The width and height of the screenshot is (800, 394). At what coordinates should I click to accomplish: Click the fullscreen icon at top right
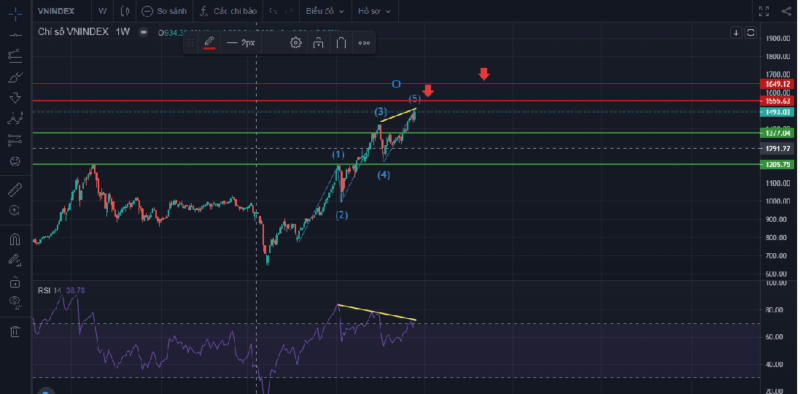tap(764, 11)
